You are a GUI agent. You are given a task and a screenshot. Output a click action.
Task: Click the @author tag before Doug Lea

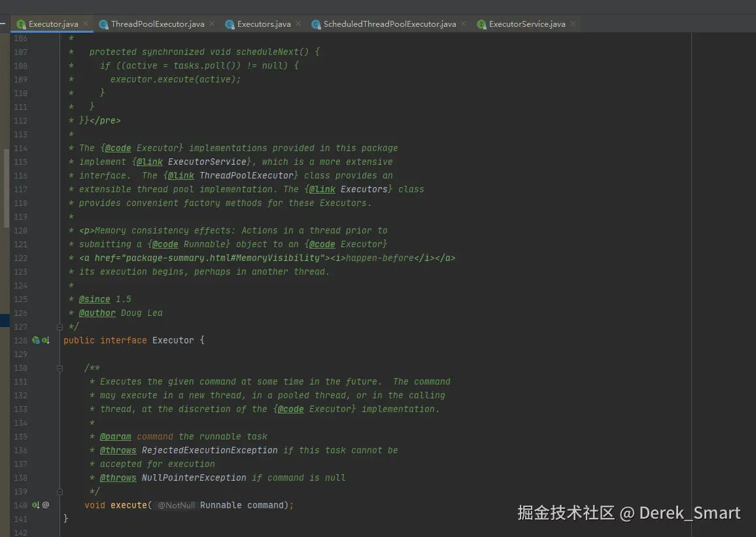(x=97, y=313)
